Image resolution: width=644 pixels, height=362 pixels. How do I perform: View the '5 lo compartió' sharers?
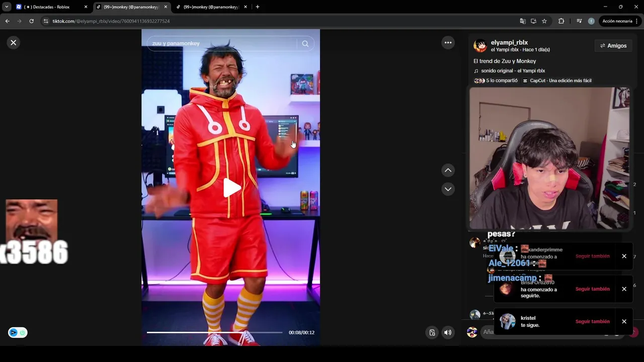tap(502, 80)
